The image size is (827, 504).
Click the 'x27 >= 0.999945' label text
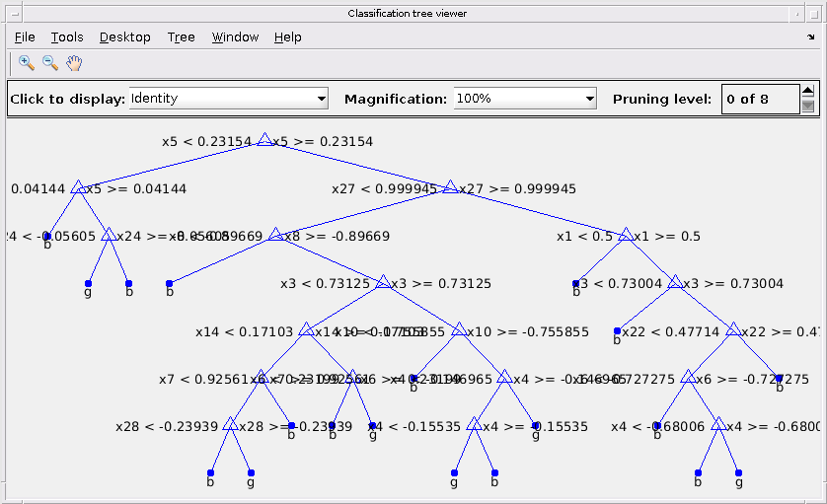click(x=517, y=188)
